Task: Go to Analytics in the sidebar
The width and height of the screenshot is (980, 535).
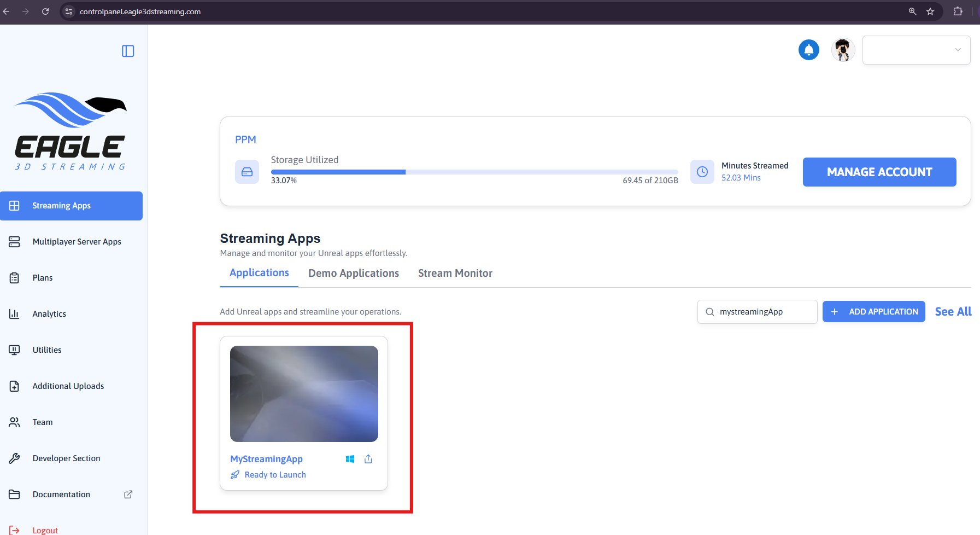Action: 49,314
